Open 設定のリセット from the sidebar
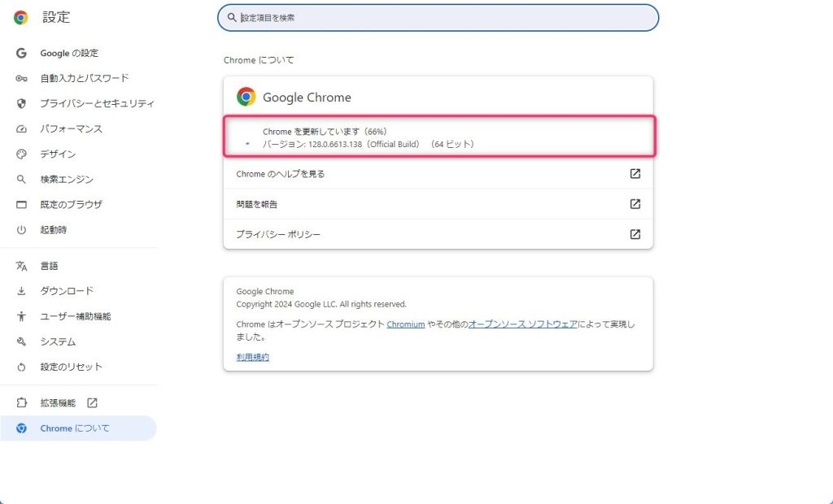This screenshot has height=504, width=833. [71, 367]
